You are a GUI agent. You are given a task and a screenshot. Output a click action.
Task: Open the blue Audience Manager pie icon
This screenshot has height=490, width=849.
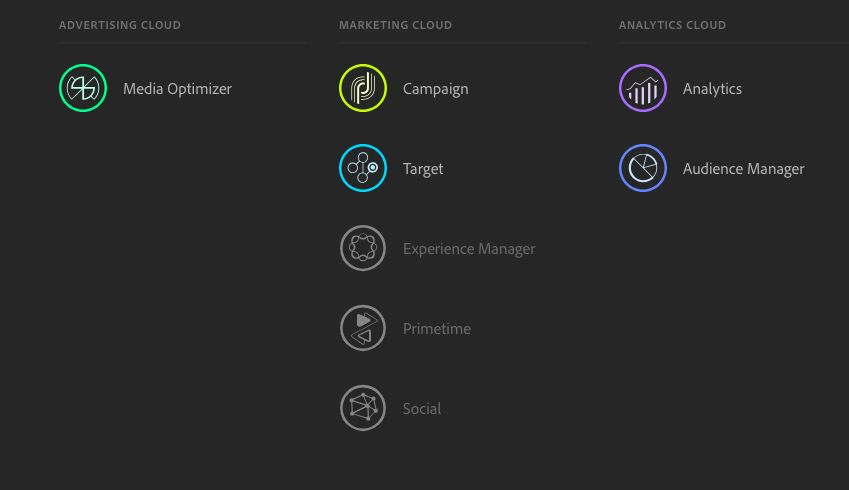point(643,168)
